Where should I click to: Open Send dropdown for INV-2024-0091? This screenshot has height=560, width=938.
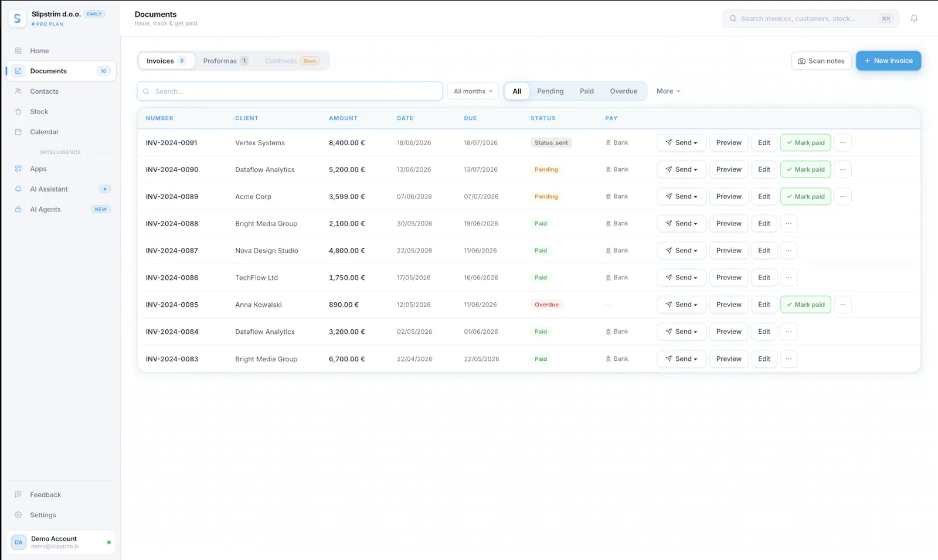(x=681, y=142)
